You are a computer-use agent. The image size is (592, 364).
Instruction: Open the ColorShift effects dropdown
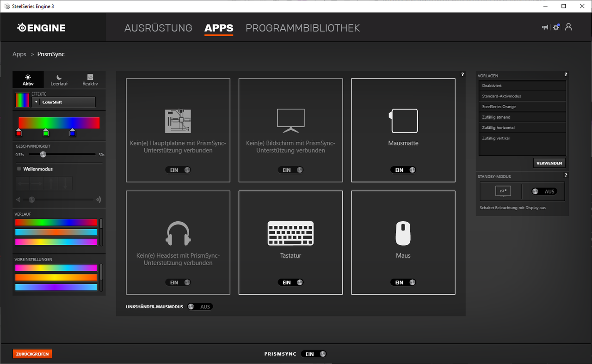coord(63,102)
